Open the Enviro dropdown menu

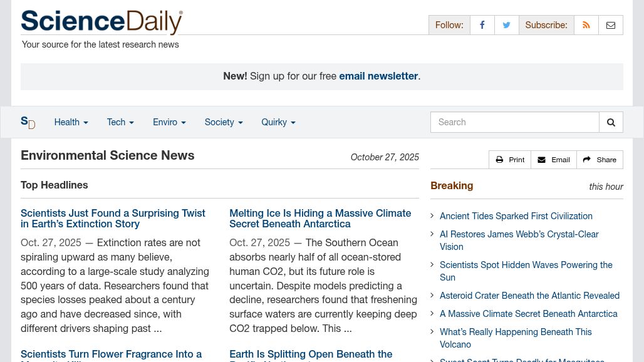[169, 122]
